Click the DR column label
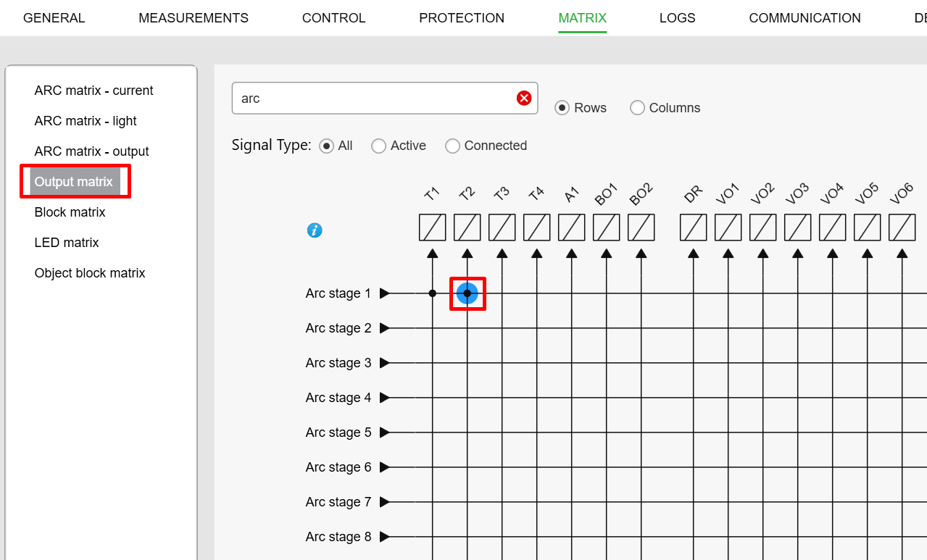The height and width of the screenshot is (560, 927). coord(693,194)
